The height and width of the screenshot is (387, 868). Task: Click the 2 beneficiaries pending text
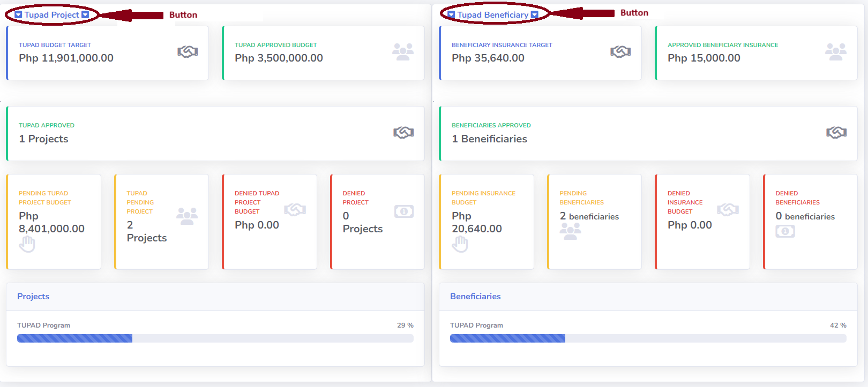click(x=589, y=216)
